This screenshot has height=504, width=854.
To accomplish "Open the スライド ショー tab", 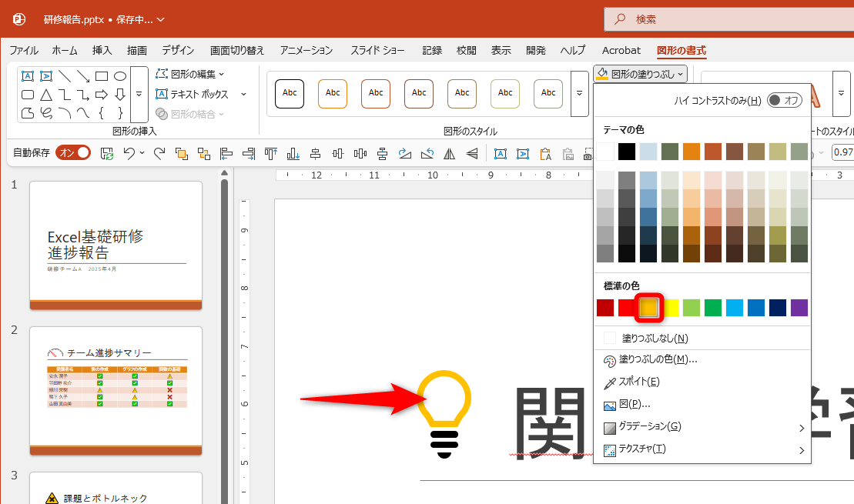I will click(x=377, y=50).
